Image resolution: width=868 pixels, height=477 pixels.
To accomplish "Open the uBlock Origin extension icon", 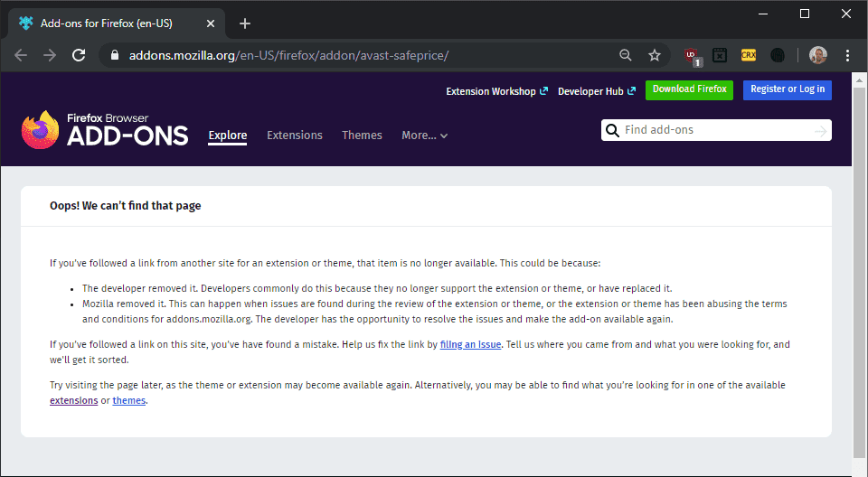I will click(692, 56).
